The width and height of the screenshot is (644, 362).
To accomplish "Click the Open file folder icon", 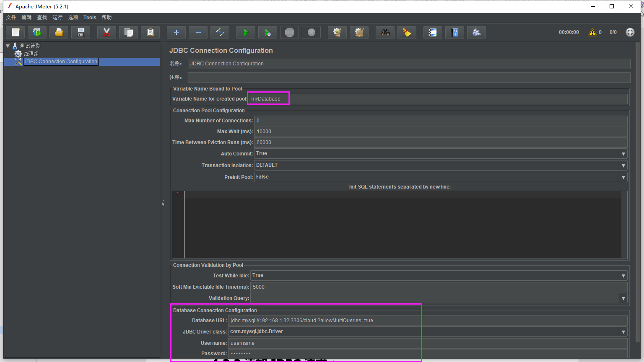I will click(x=59, y=32).
